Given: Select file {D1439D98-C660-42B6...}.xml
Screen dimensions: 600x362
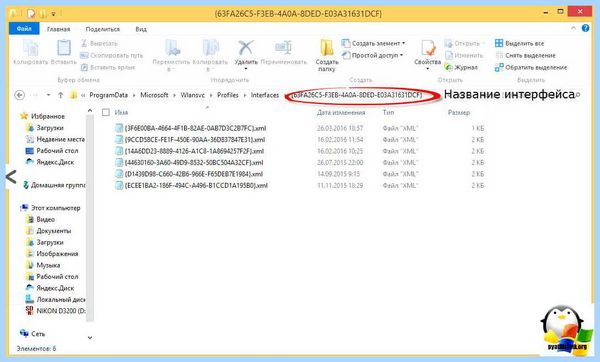Looking at the screenshot, I should (189, 174).
